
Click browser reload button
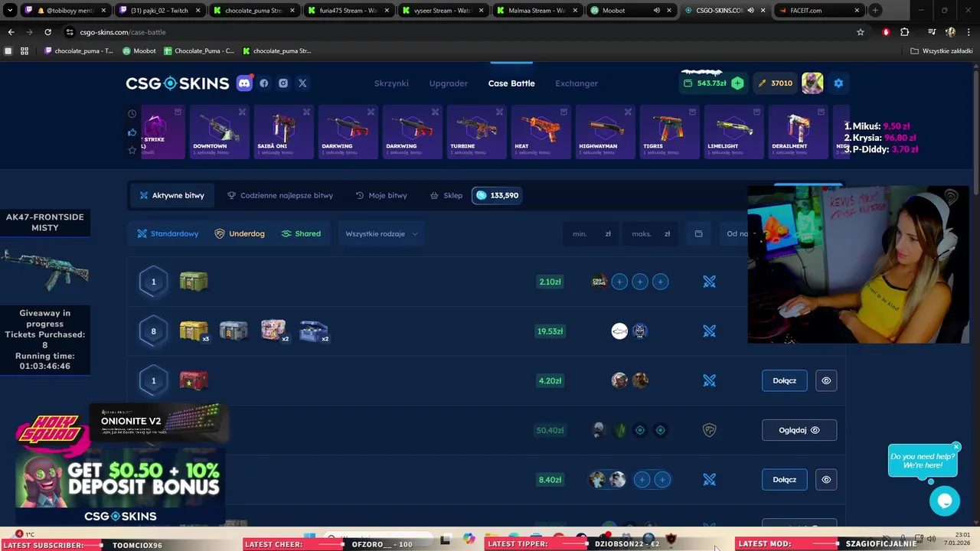pyautogui.click(x=47, y=32)
